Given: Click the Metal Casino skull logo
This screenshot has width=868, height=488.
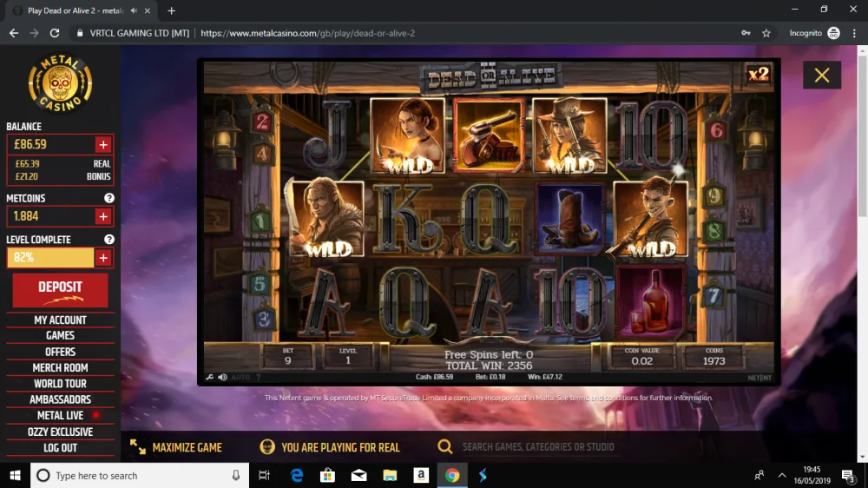Looking at the screenshot, I should [61, 83].
